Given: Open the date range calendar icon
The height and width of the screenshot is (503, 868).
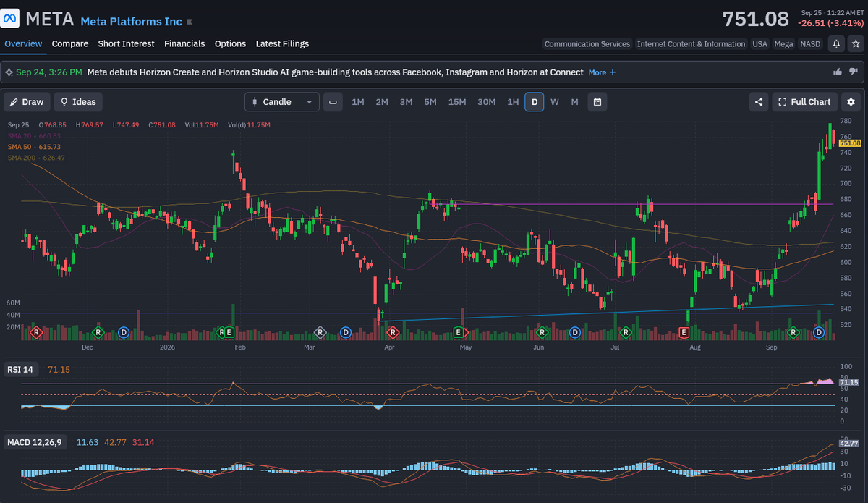Looking at the screenshot, I should pos(597,102).
